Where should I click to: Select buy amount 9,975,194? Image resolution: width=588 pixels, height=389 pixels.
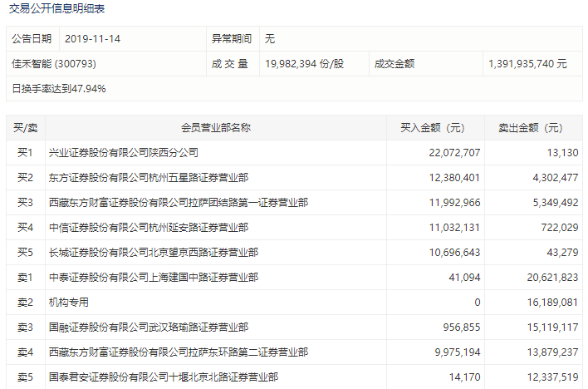458,352
